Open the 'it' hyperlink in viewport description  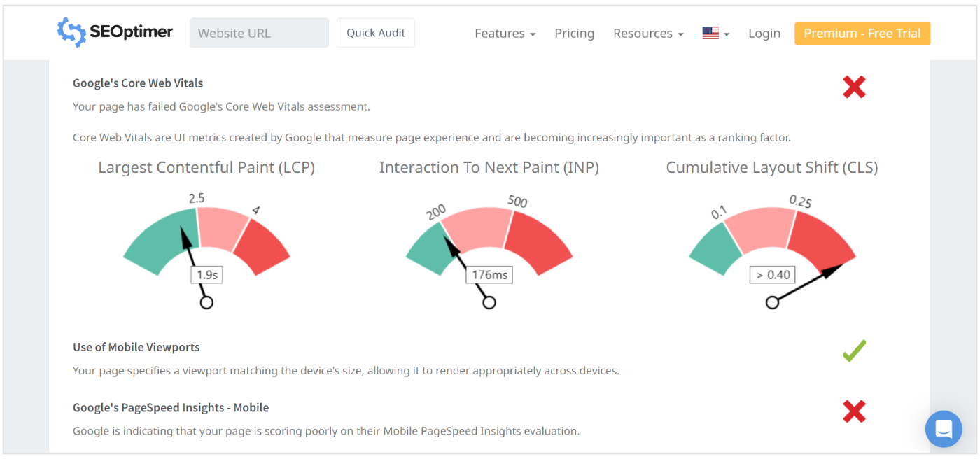click(x=416, y=370)
